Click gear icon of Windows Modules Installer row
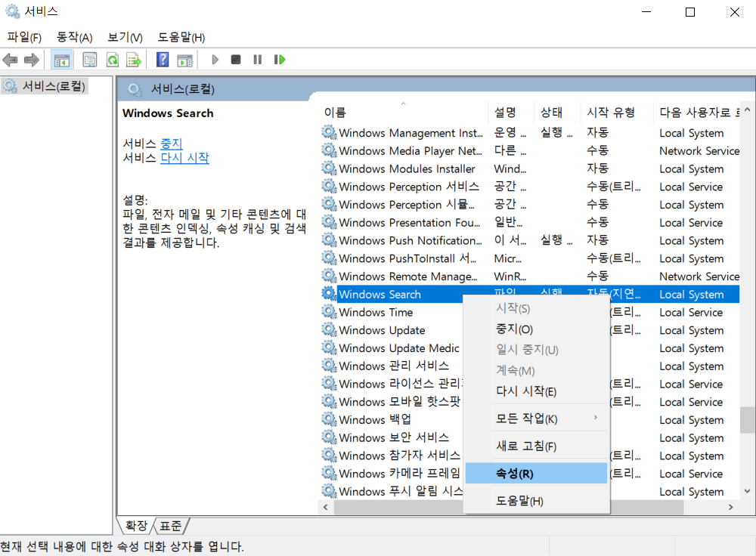The width and height of the screenshot is (756, 556). coord(330,168)
